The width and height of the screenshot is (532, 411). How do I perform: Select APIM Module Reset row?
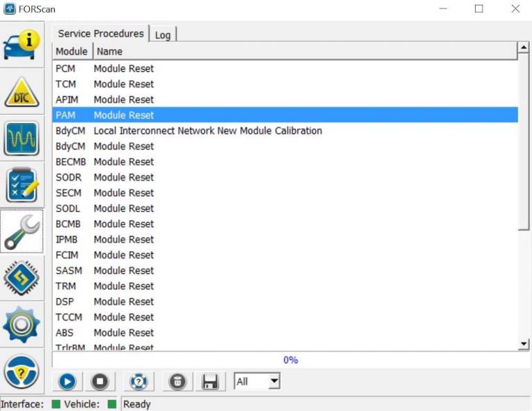285,100
